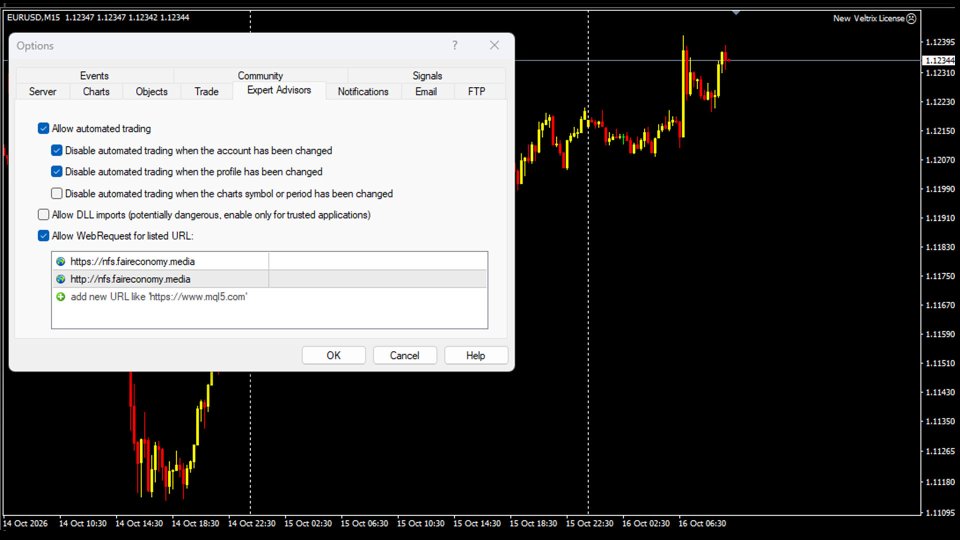
Task: Select the Expert Advisors tab
Action: 279,90
